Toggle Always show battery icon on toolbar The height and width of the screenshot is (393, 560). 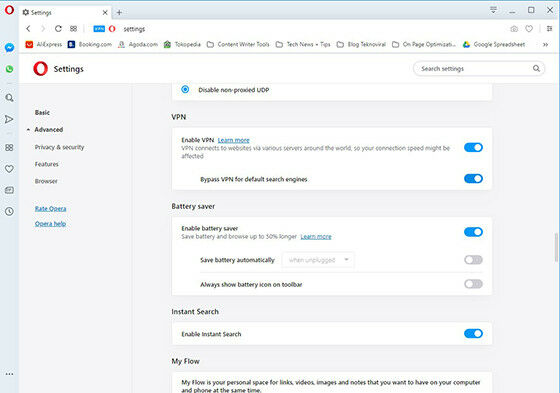473,284
